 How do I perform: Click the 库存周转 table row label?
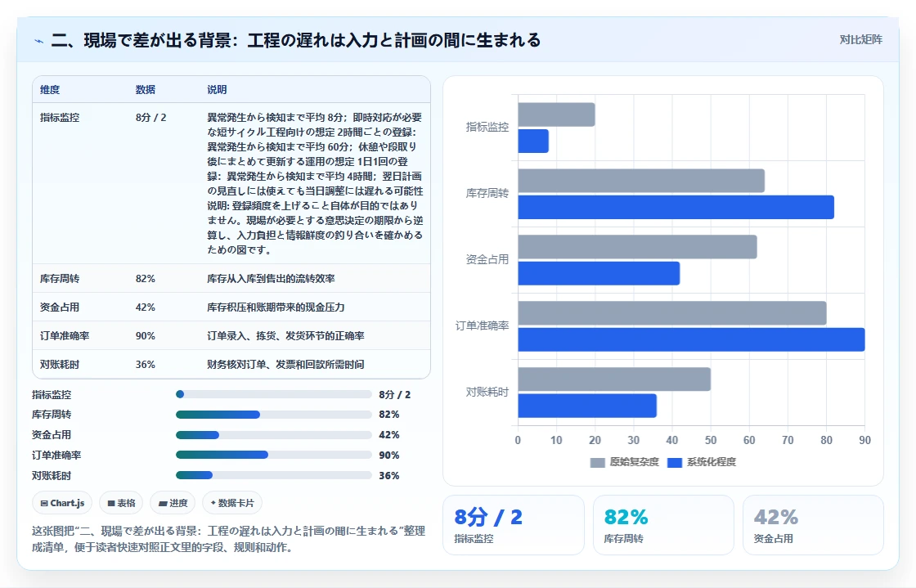60,279
